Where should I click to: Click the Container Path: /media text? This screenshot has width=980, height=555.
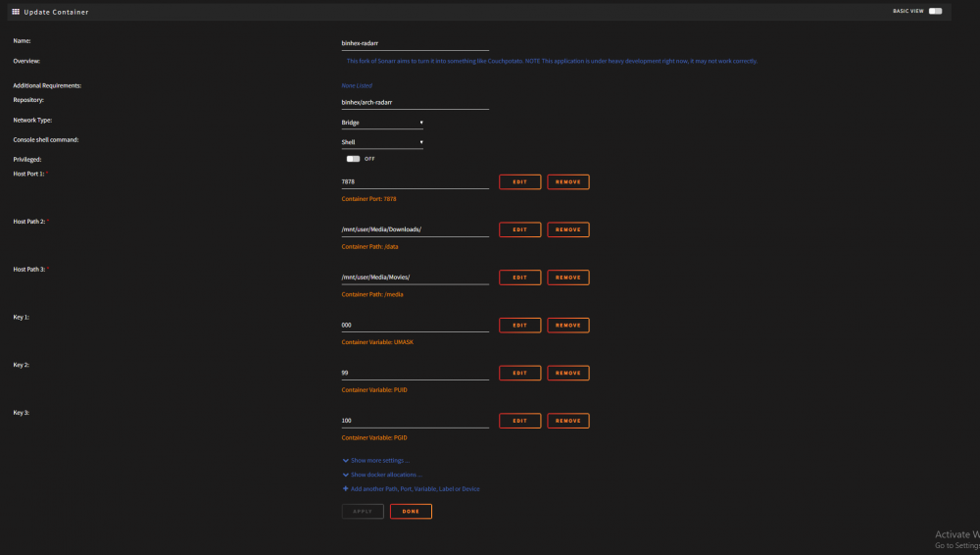click(x=372, y=295)
